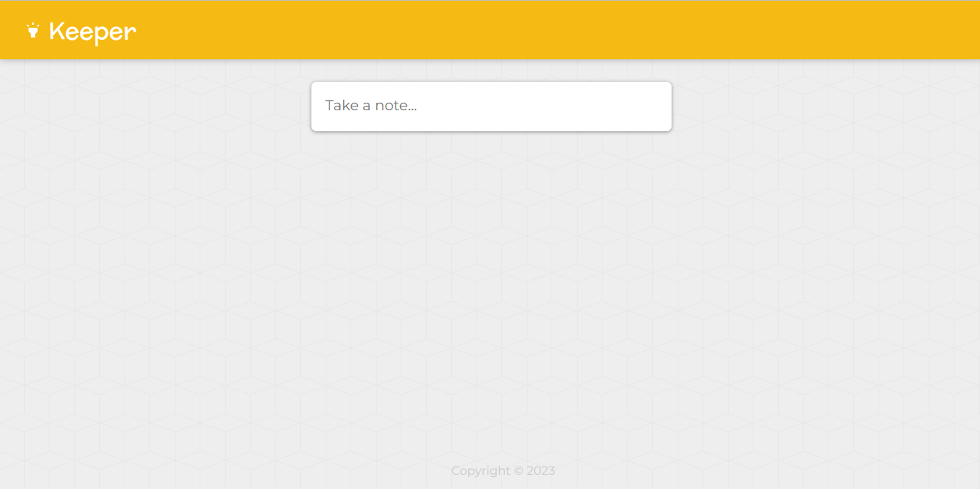Select the footer copyright notice
Viewport: 980px width, 489px height.
click(503, 471)
